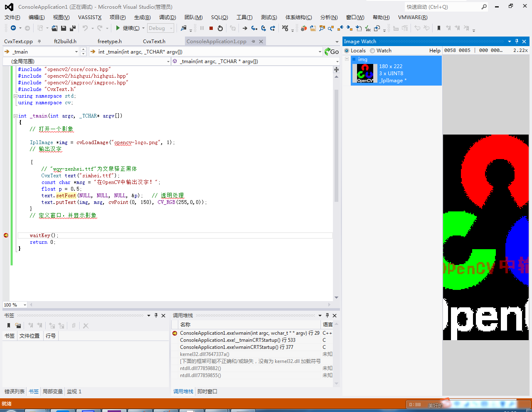Toggle bookmark icon in the 书签 panel
Viewport: 532px width, 412px height.
pyautogui.click(x=9, y=326)
